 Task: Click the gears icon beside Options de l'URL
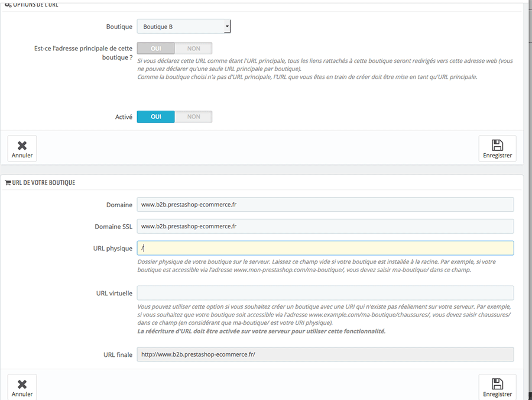pyautogui.click(x=8, y=5)
